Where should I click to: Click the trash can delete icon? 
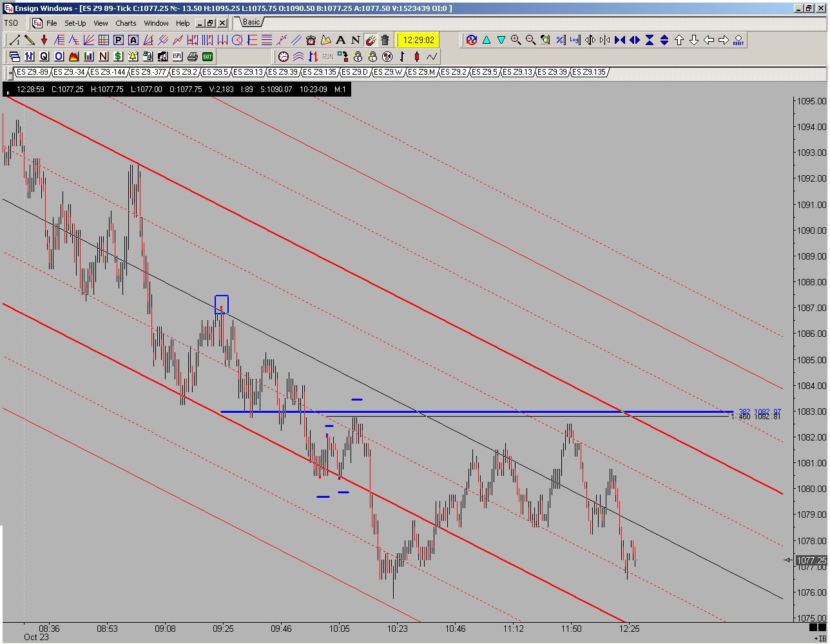[385, 40]
